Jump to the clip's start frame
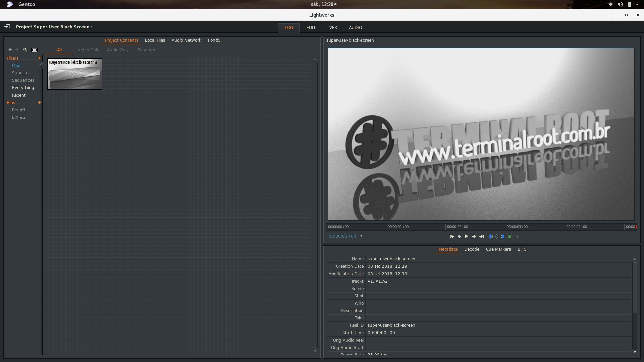 click(452, 236)
